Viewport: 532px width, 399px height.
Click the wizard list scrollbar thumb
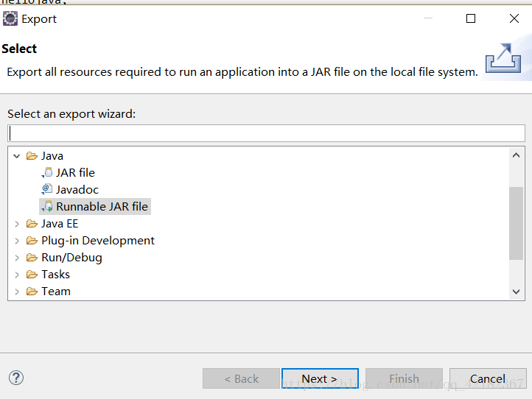pos(516,223)
